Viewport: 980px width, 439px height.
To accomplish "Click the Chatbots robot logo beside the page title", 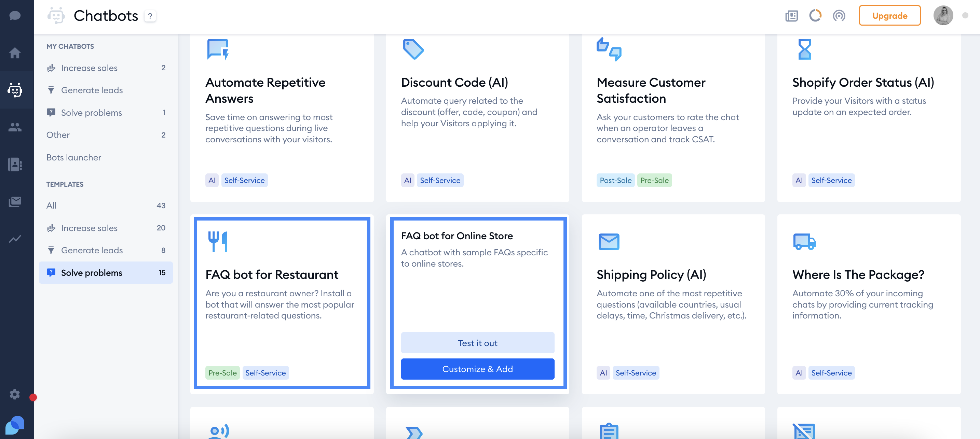I will [56, 16].
